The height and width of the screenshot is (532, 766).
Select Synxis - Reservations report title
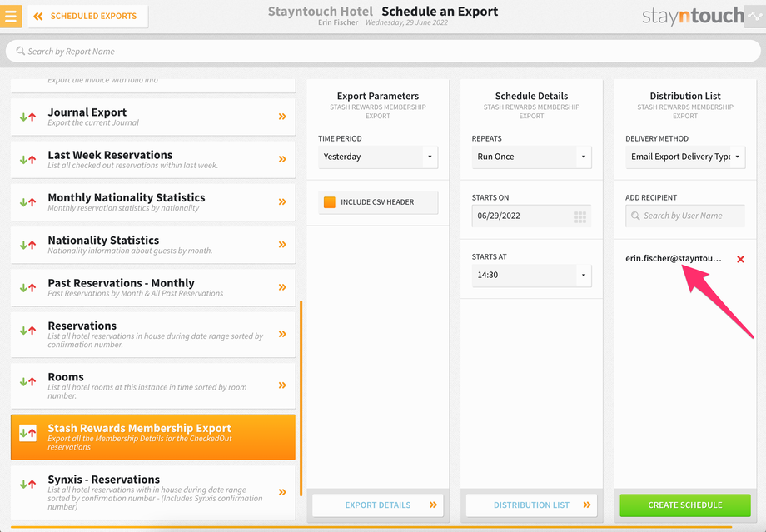[x=103, y=480]
